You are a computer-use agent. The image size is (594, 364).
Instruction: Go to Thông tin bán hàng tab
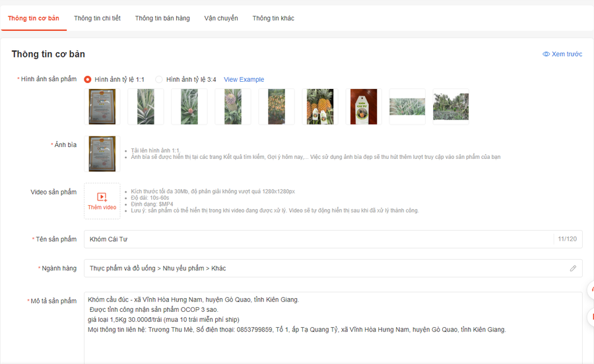pyautogui.click(x=162, y=18)
